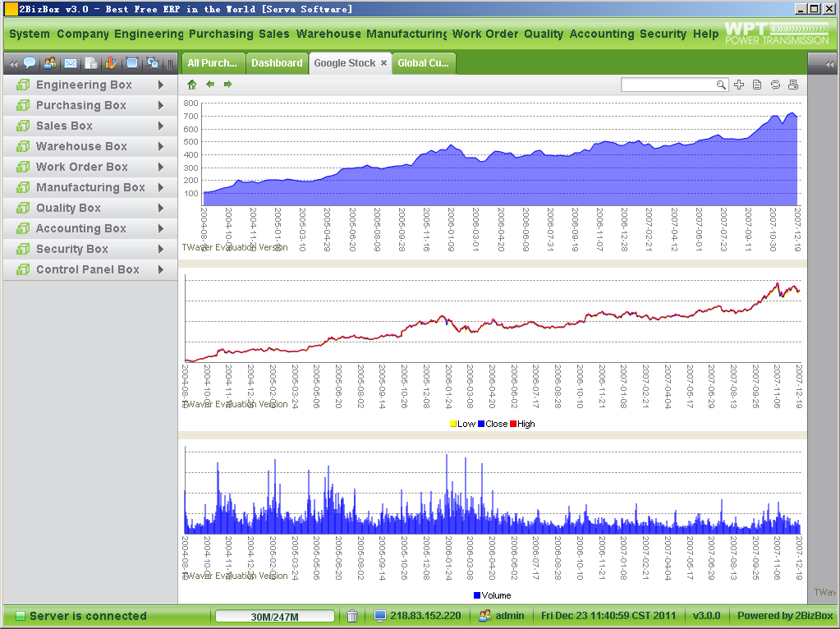This screenshot has height=629, width=840.
Task: Collapse the left sidebar with double arrow
Action: point(13,64)
